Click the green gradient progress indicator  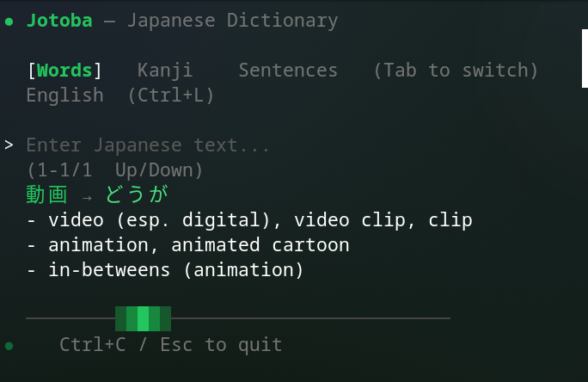143,318
